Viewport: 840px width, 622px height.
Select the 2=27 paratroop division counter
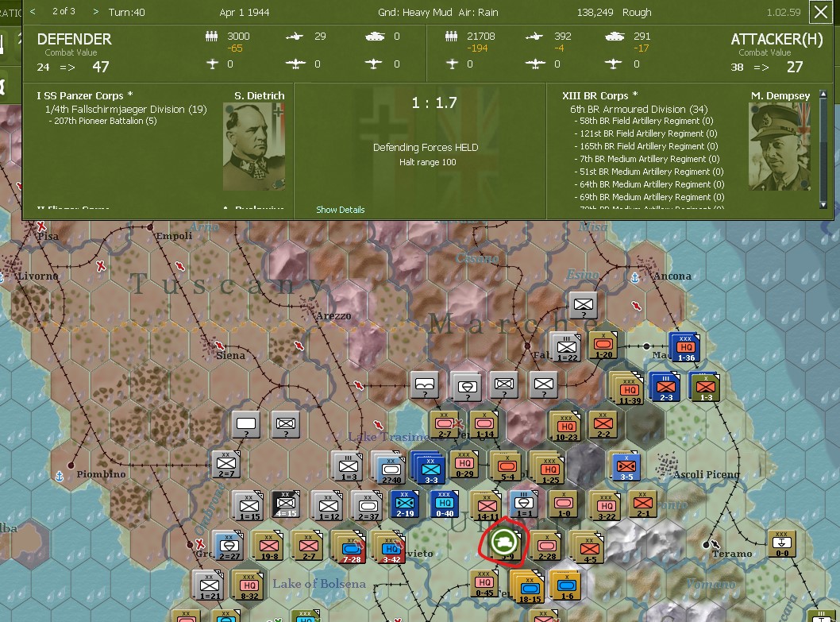(229, 546)
